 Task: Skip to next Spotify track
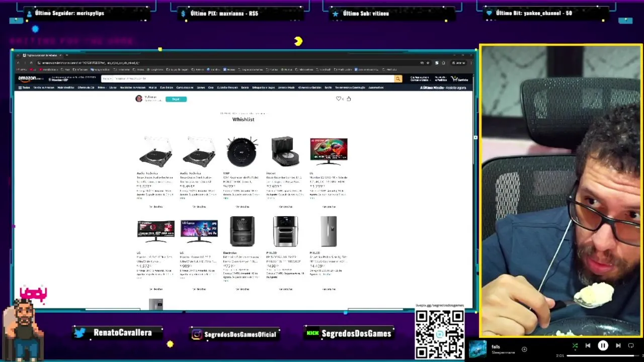[x=618, y=345]
